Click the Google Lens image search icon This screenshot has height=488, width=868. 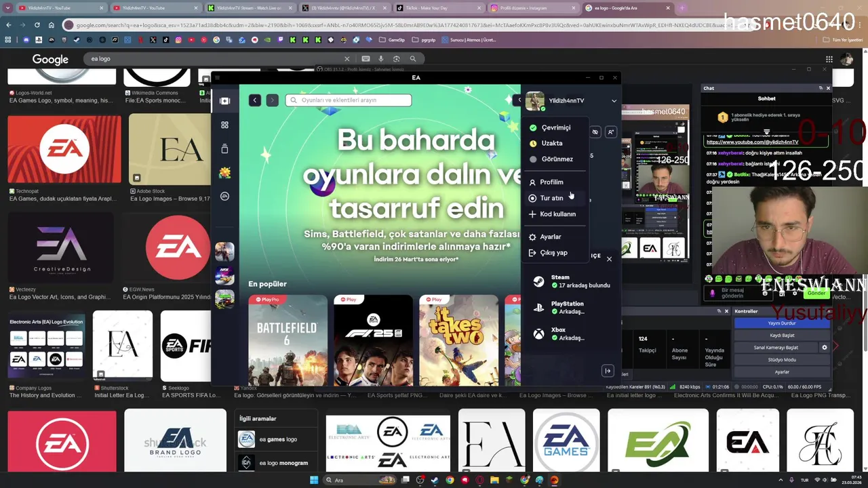[x=397, y=59]
